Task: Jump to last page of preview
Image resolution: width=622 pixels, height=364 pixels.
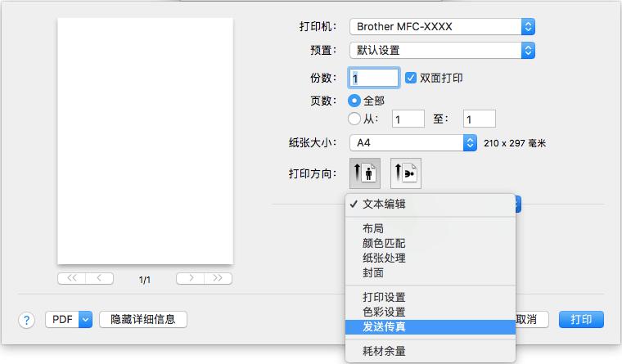Action: tap(218, 278)
